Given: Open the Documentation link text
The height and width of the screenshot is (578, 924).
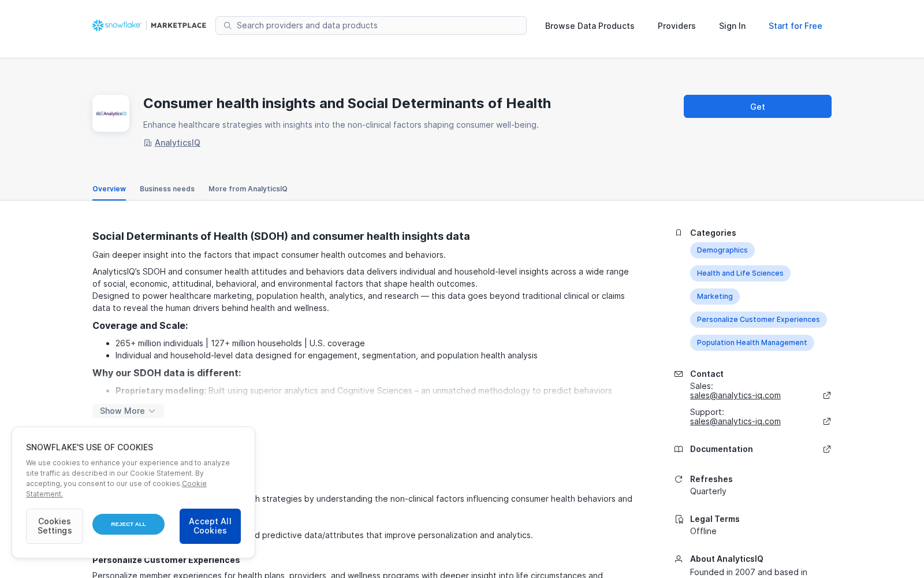Looking at the screenshot, I should pos(721,449).
